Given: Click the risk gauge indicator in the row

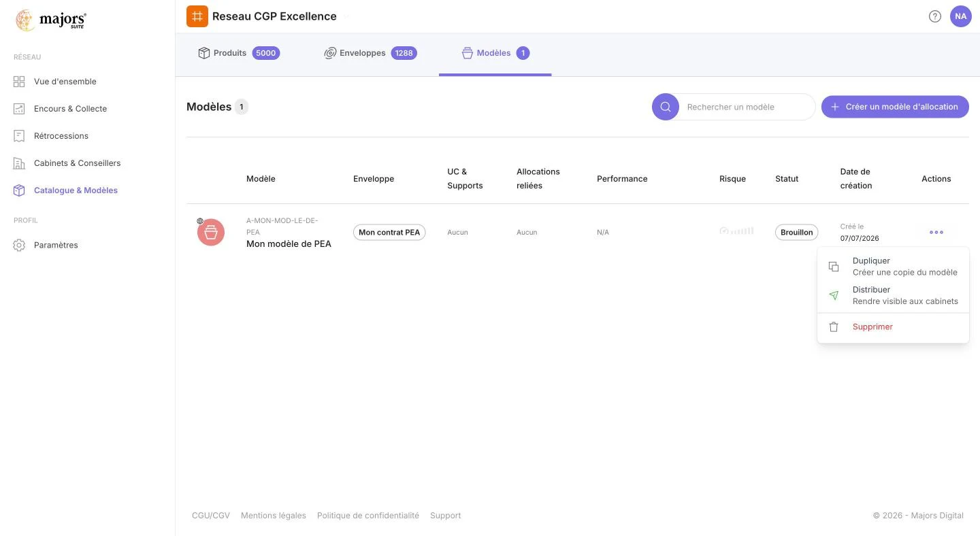Looking at the screenshot, I should 736,231.
